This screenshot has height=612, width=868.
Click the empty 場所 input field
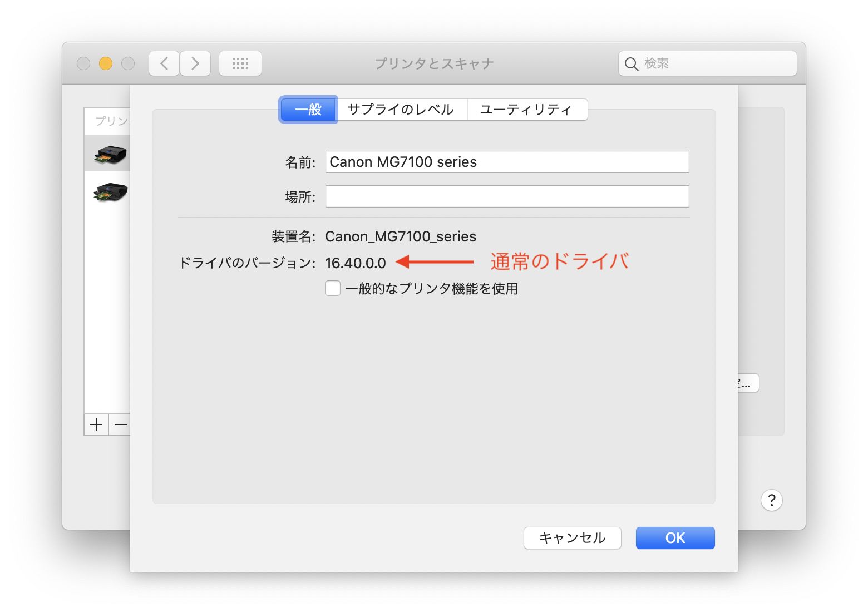507,196
